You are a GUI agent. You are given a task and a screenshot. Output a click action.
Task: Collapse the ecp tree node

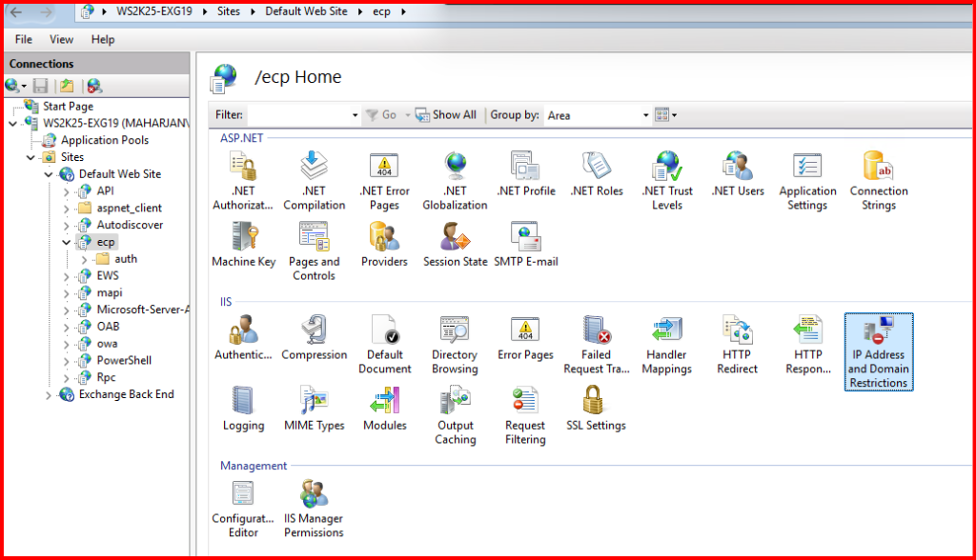pyautogui.click(x=67, y=243)
